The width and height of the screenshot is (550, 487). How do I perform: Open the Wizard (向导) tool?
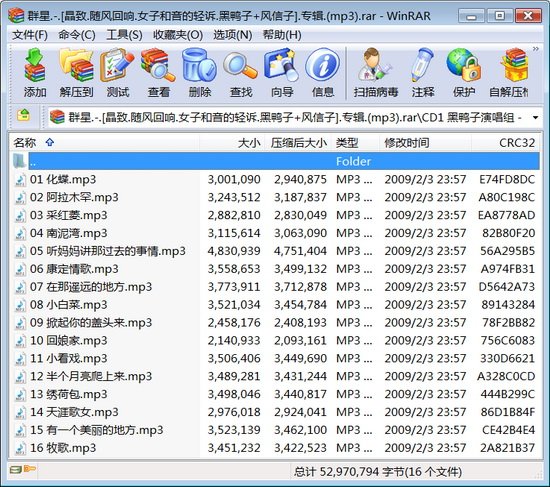(282, 73)
